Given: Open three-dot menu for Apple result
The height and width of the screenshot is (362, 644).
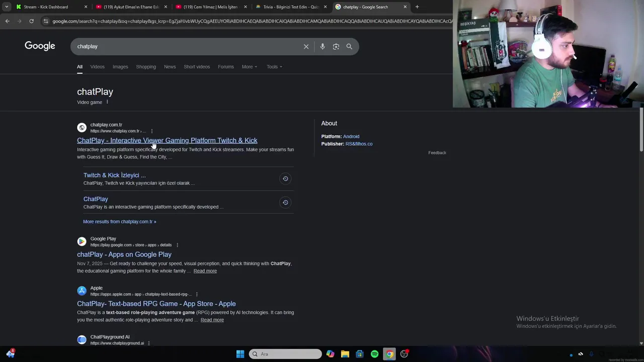Looking at the screenshot, I should pyautogui.click(x=197, y=294).
